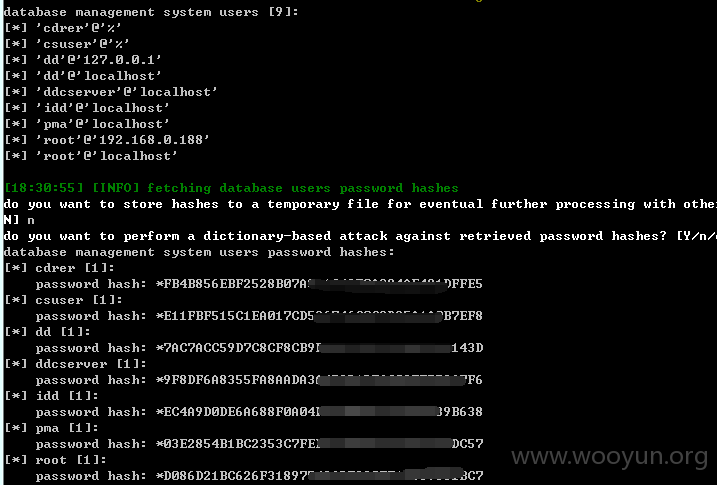Click the www.wooyun.org watermark
Image resolution: width=717 pixels, height=485 pixels.
609,457
